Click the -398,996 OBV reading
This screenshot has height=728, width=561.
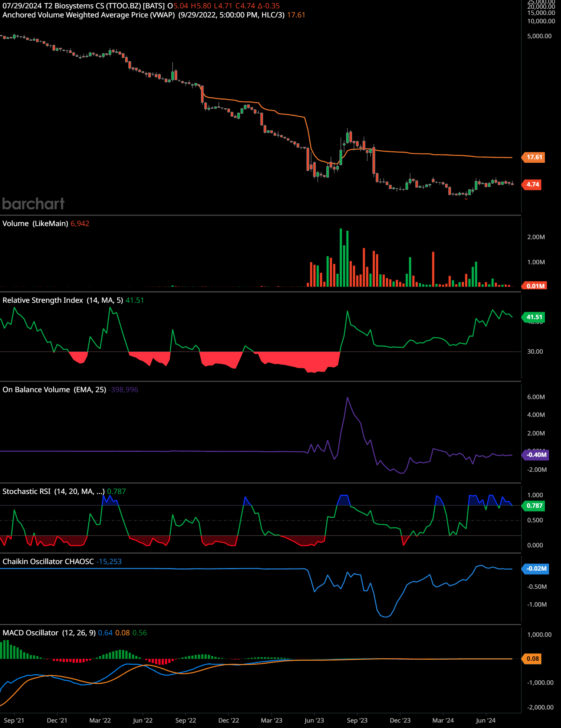(123, 390)
